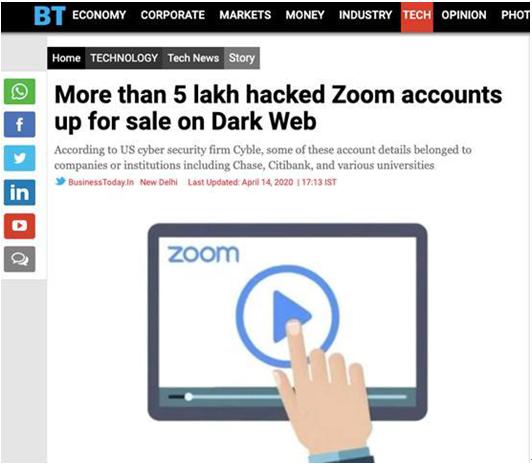Open comments via speech bubble icon
532x468 pixels.
[x=19, y=259]
